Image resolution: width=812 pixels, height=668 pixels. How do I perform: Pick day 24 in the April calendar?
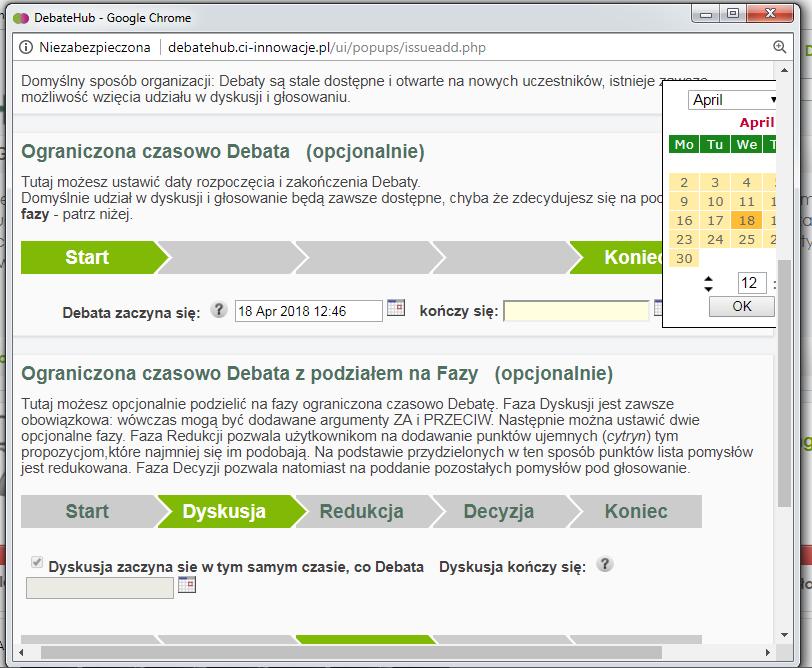click(715, 239)
